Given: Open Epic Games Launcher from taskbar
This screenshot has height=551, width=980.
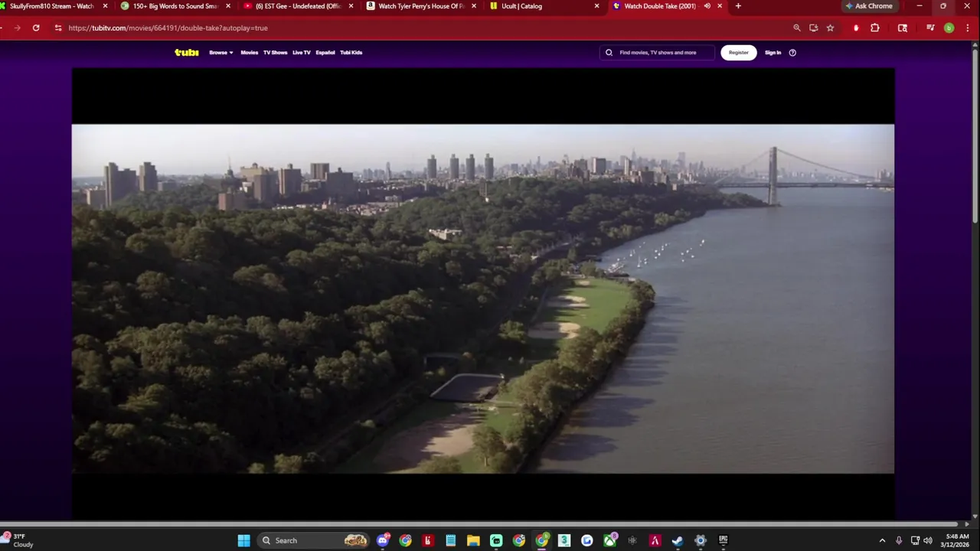Looking at the screenshot, I should (723, 540).
